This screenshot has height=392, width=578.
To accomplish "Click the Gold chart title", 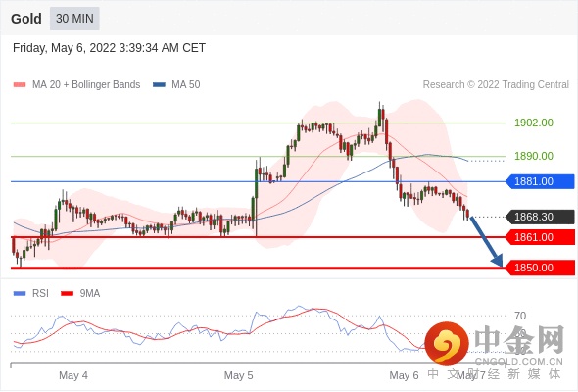I will pos(26,19).
